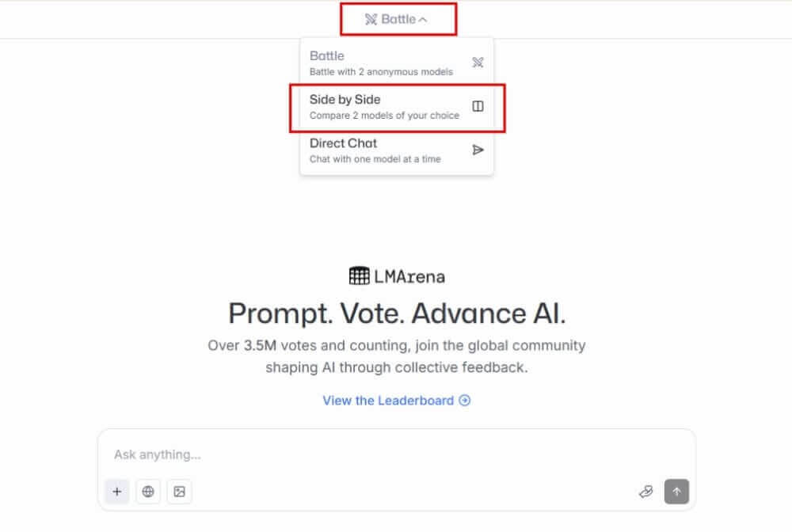Click the styling icon beside the send button
This screenshot has height=532, width=792.
pyautogui.click(x=645, y=491)
